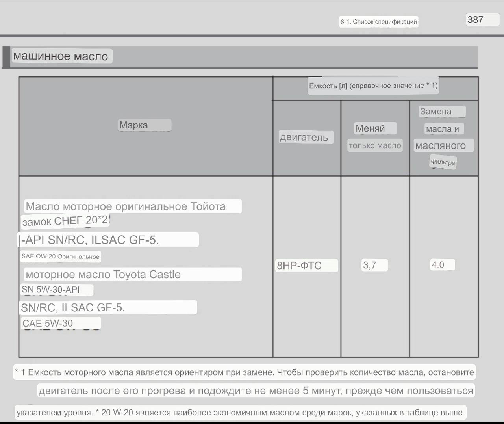Click the section heading 'машинное масло'
This screenshot has width=504, height=424.
[x=61, y=56]
